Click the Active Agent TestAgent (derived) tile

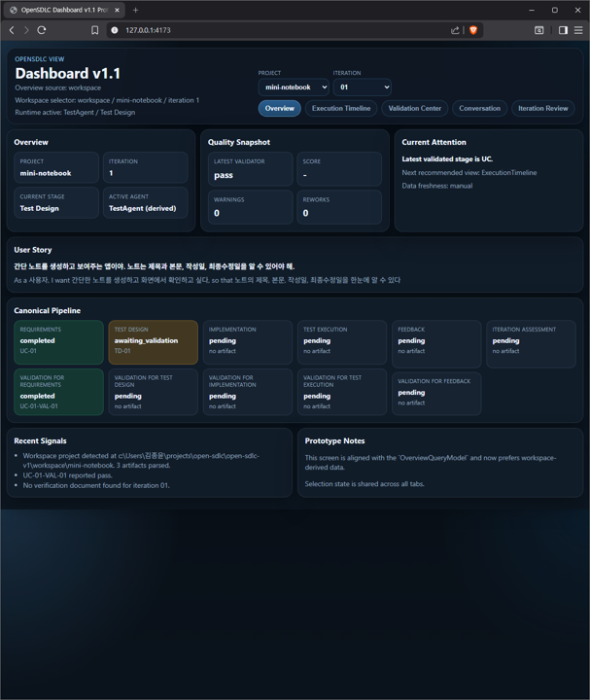pyautogui.click(x=146, y=202)
